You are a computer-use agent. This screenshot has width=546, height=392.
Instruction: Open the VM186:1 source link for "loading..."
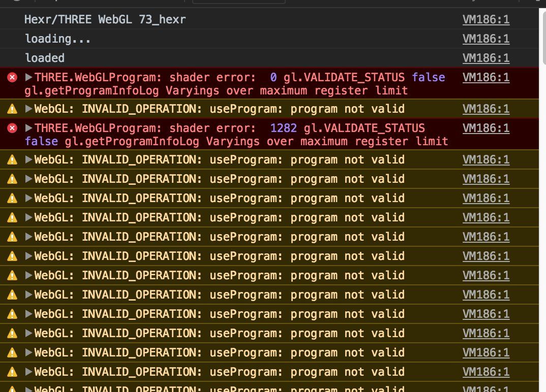(486, 39)
